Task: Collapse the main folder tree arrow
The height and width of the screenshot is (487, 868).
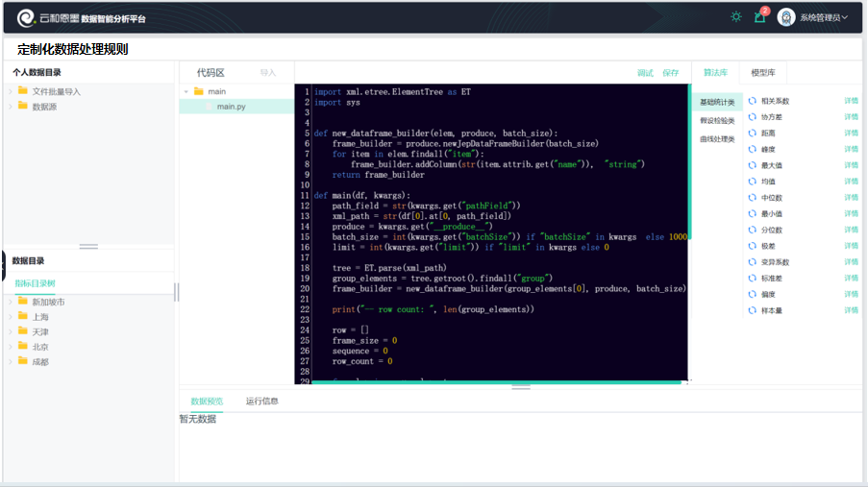Action: pyautogui.click(x=186, y=92)
